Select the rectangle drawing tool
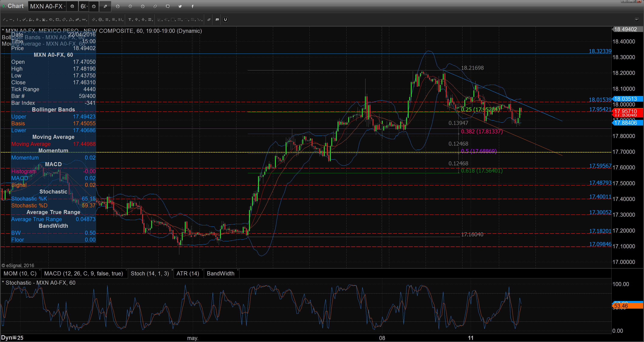The image size is (644, 342). [x=57, y=20]
